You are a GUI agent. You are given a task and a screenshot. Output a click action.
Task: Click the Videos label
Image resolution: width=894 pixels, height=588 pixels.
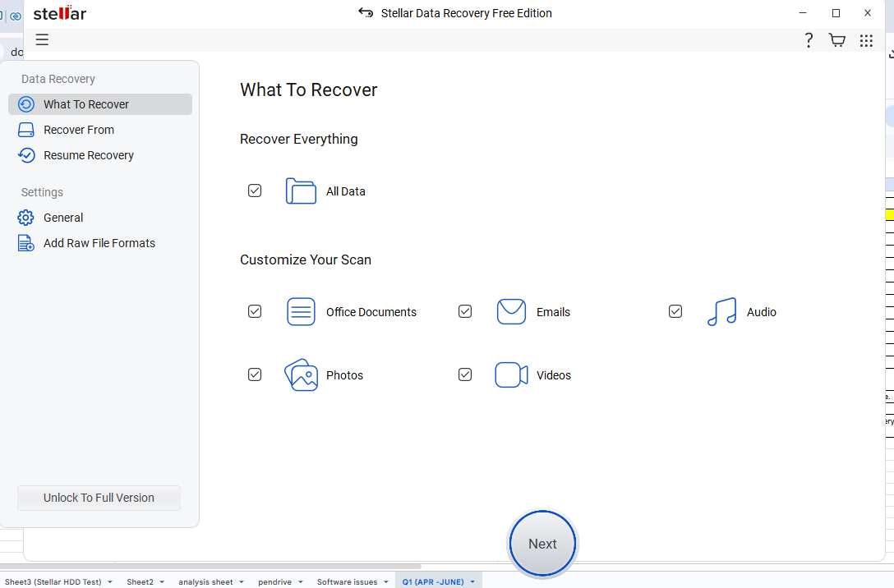(554, 375)
